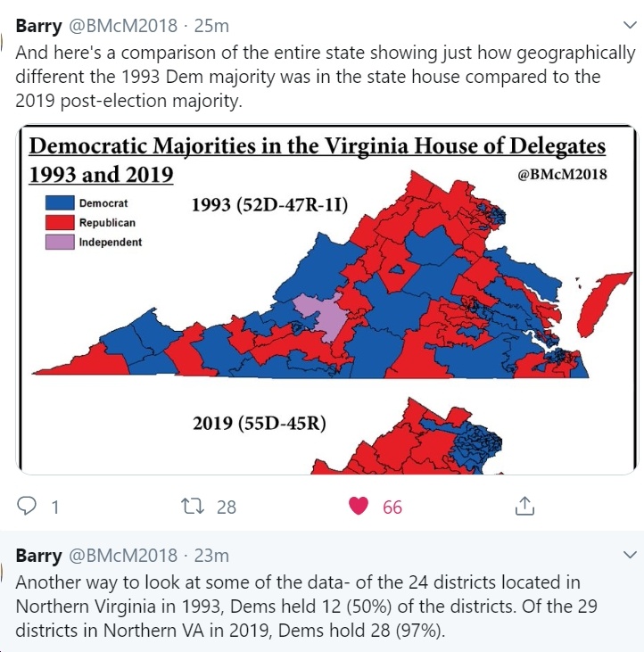Open the second tweet's chevron dropdown

tap(631, 555)
